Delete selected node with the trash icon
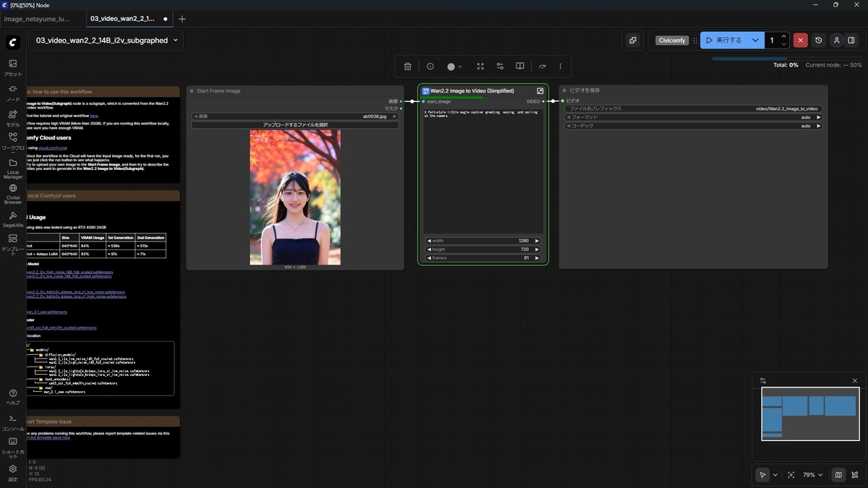The image size is (868, 488). point(408,67)
